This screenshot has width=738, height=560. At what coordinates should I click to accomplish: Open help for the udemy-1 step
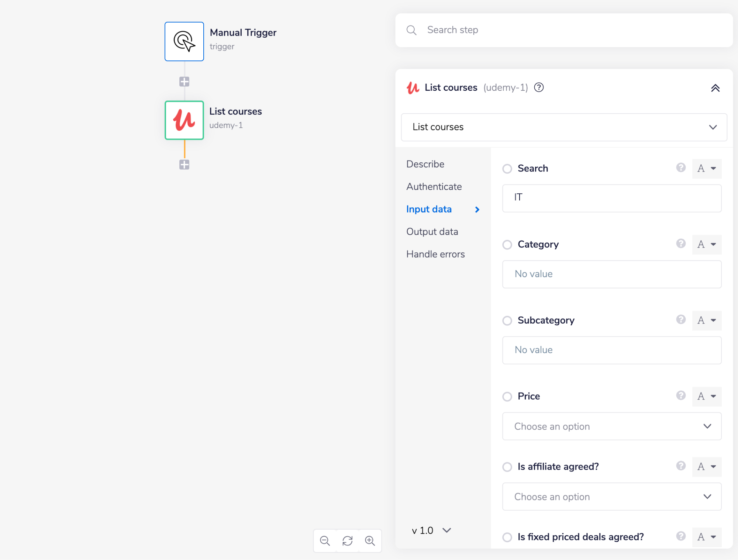(539, 87)
